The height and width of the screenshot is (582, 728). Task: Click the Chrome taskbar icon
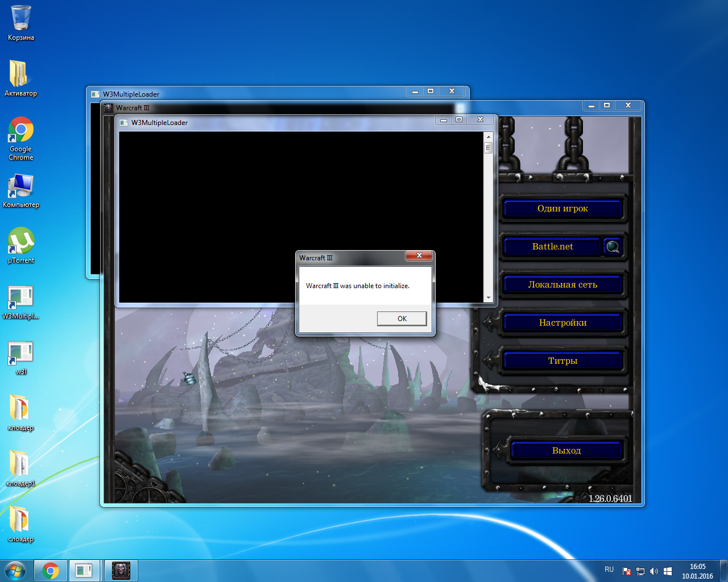pos(51,571)
